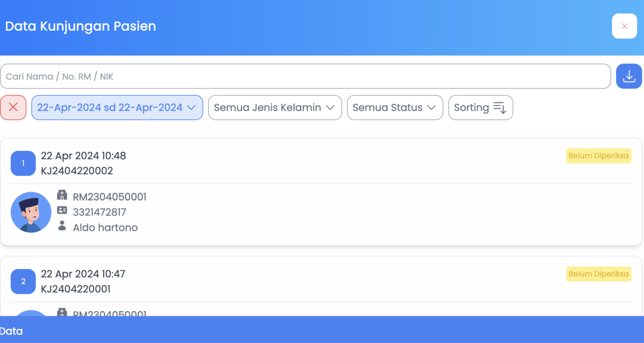644x343 pixels.
Task: Select visit code KJ2404220001
Action: pos(75,289)
